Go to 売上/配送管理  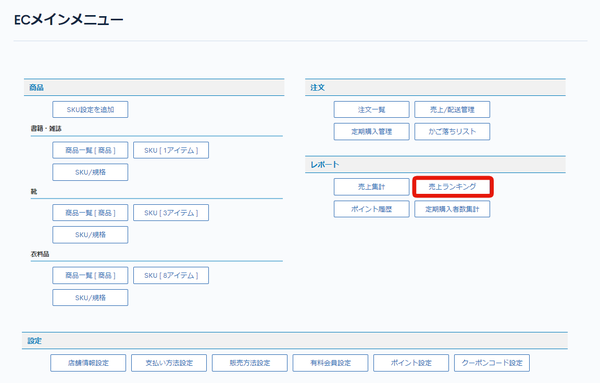452,109
